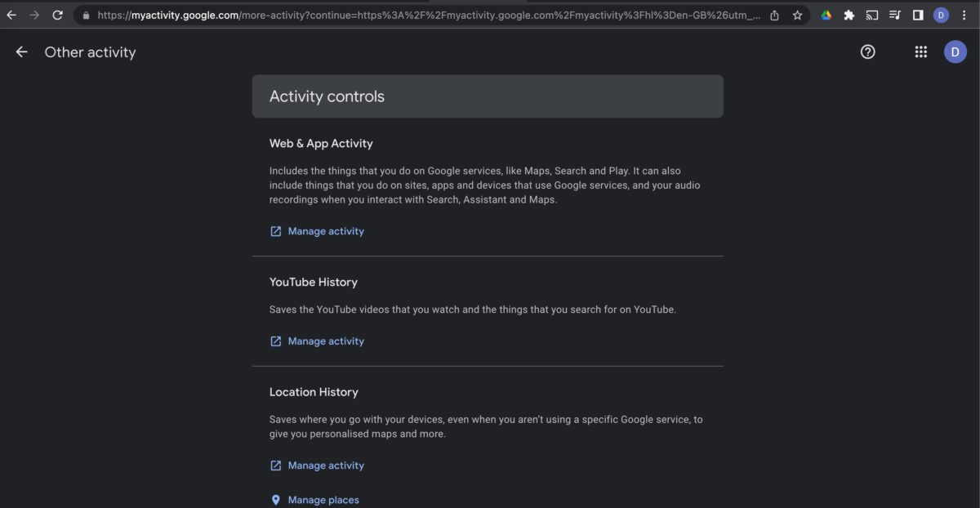This screenshot has height=508, width=980.
Task: Open the Chrome profile avatar D
Action: pyautogui.click(x=941, y=15)
